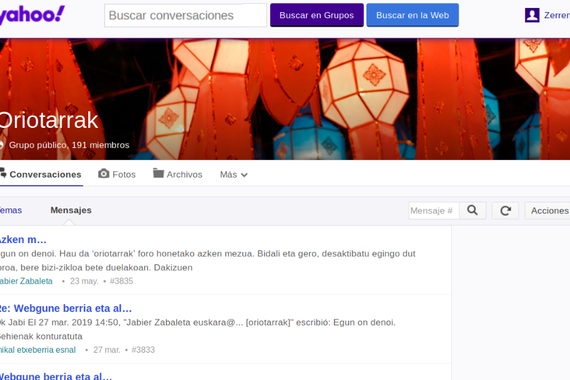Open author Jabier Zabaleta's link
The height and width of the screenshot is (380, 570).
(x=26, y=281)
